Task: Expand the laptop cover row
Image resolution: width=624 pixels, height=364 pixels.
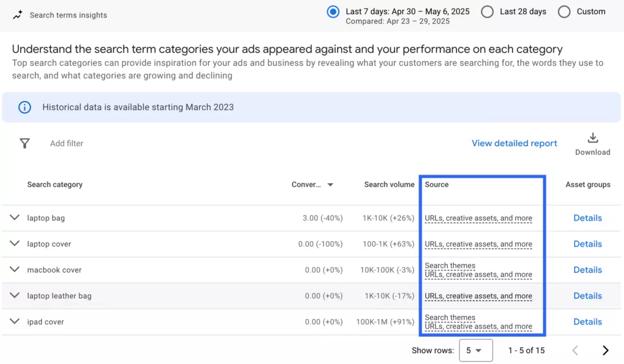Action: tap(15, 243)
